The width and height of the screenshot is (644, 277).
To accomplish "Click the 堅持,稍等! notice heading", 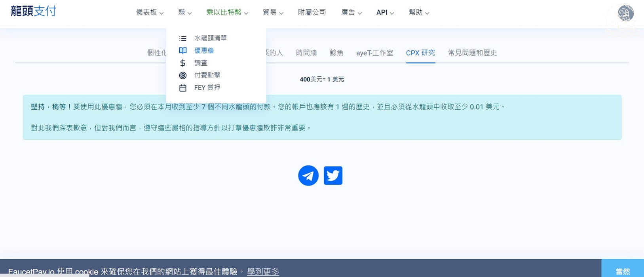I will (x=51, y=107).
